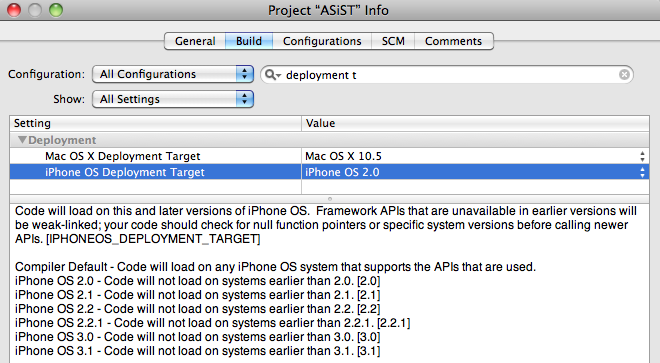The width and height of the screenshot is (660, 363).
Task: Clear the search field text
Action: 624,75
